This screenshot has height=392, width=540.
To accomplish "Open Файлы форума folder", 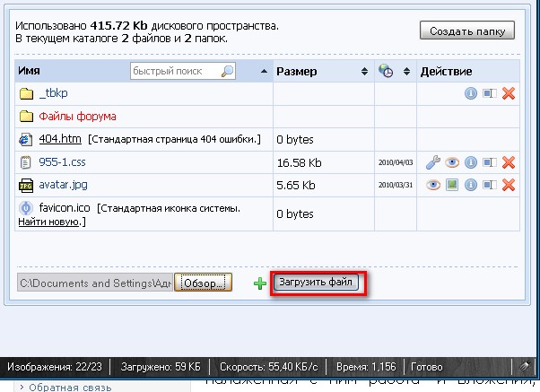I will [77, 117].
